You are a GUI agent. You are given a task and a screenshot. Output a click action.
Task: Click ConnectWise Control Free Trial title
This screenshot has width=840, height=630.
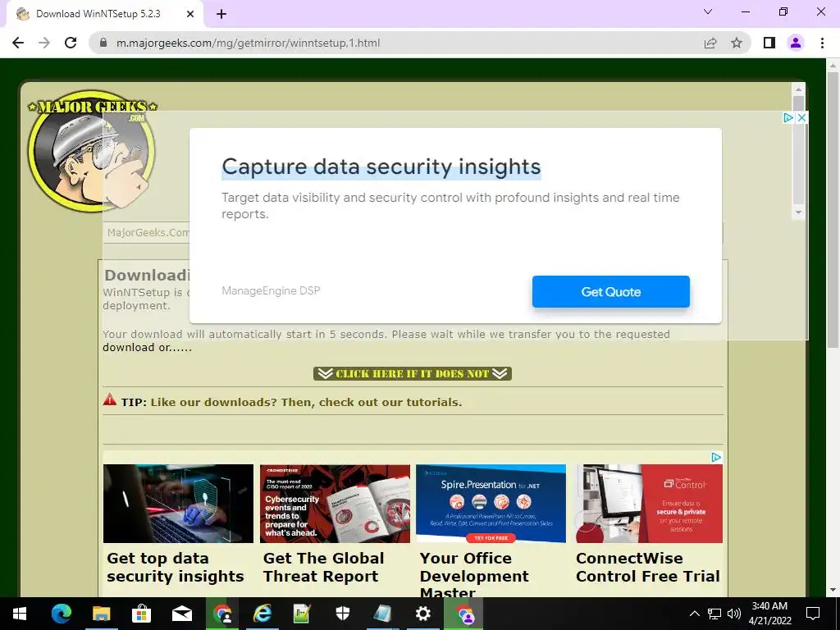point(648,568)
